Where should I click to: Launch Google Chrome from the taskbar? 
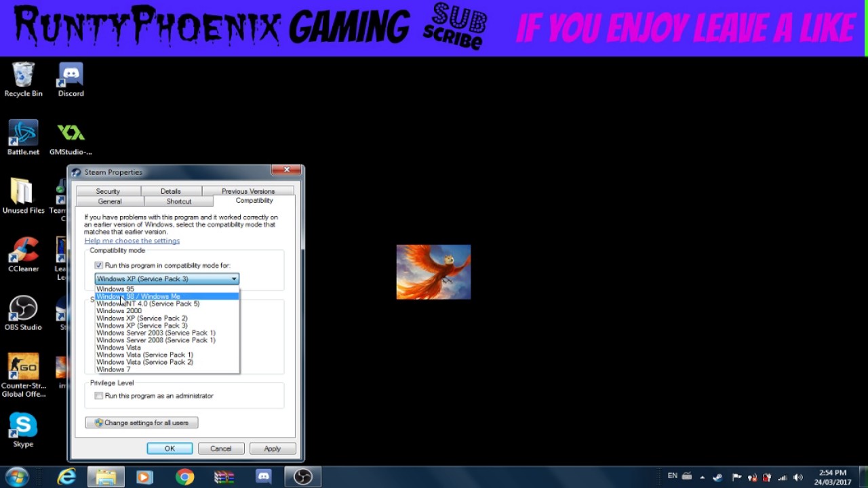[x=184, y=477]
